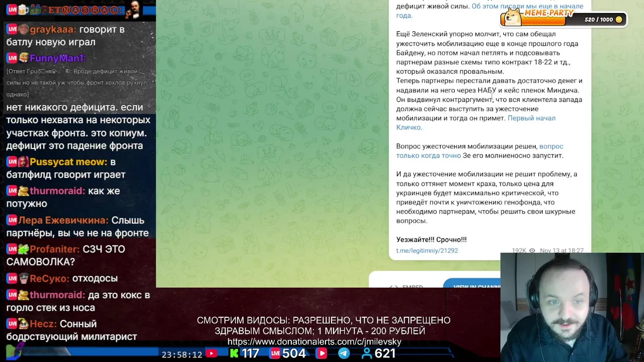The width and height of the screenshot is (644, 362).
Task: Click the LIVE badge icon beside 504
Action: pyautogui.click(x=275, y=354)
